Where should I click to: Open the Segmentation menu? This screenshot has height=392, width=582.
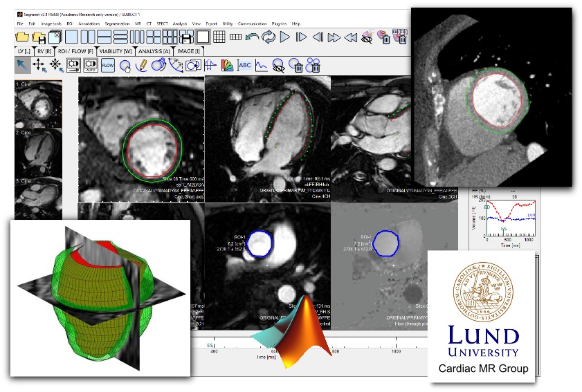tap(117, 24)
